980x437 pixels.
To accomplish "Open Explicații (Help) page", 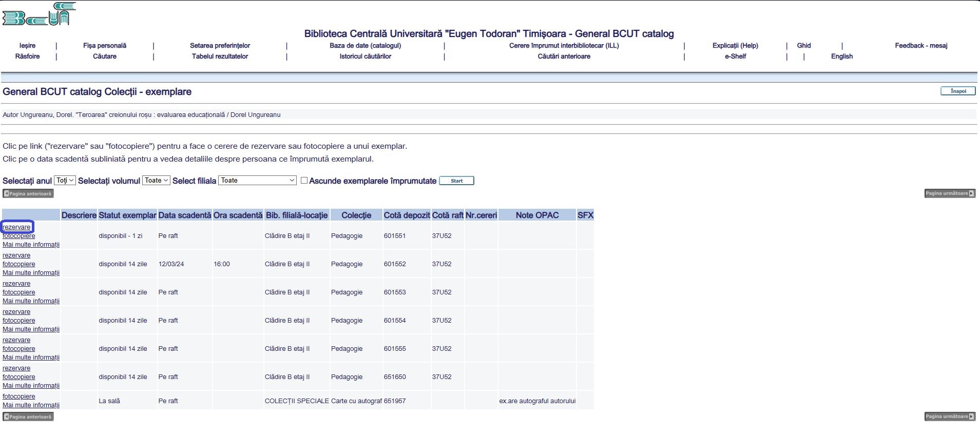I will pyautogui.click(x=735, y=46).
